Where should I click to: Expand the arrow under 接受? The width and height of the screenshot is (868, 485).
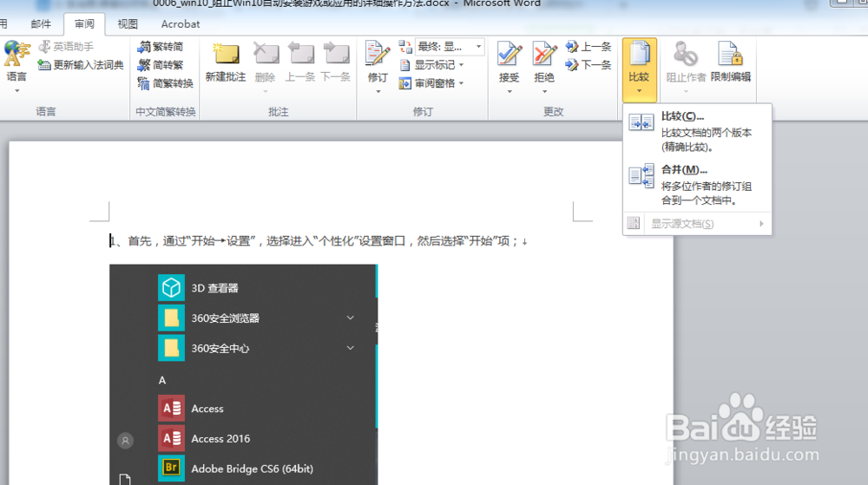pos(510,91)
